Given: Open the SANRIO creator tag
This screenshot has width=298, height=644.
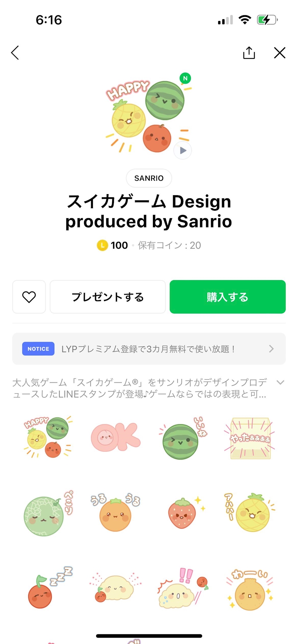Looking at the screenshot, I should pos(149,178).
